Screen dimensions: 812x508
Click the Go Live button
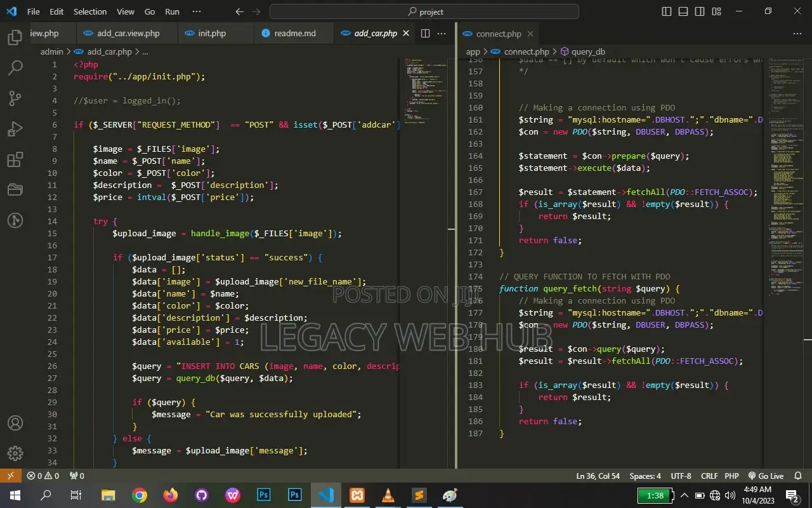766,476
